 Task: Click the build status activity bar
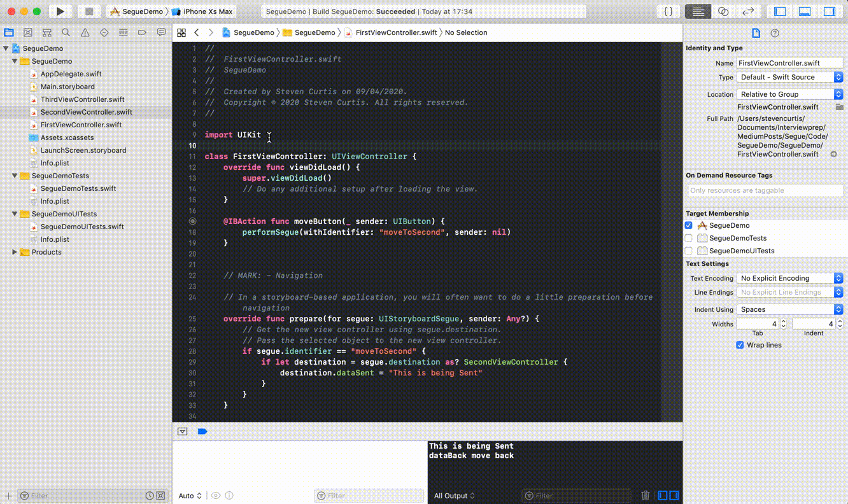423,11
